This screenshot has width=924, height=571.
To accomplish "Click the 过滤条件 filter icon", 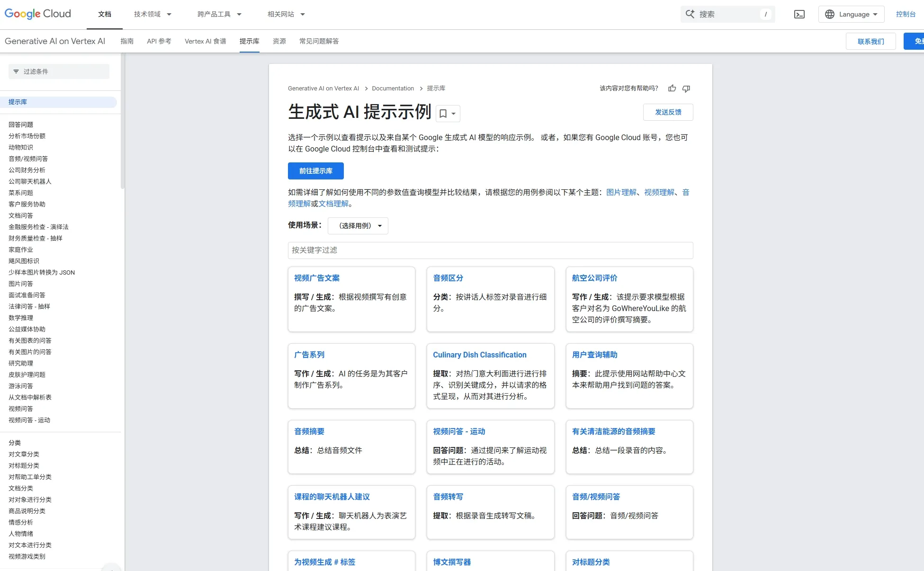I will coord(17,71).
